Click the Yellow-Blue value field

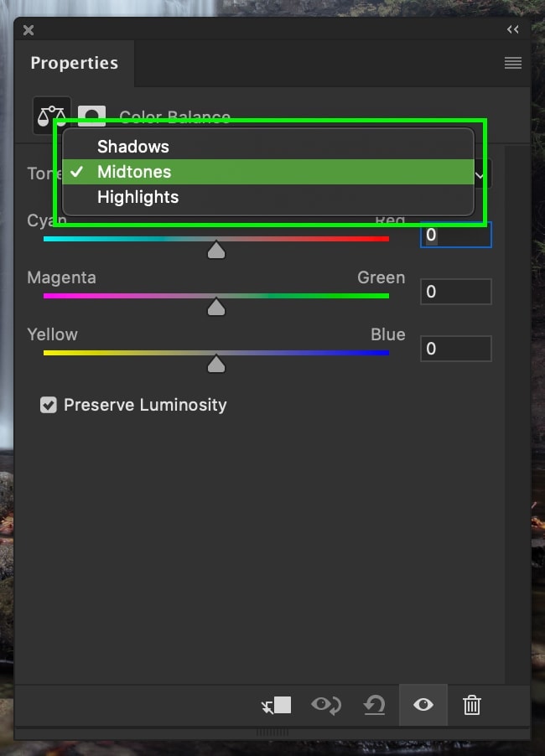tap(456, 349)
